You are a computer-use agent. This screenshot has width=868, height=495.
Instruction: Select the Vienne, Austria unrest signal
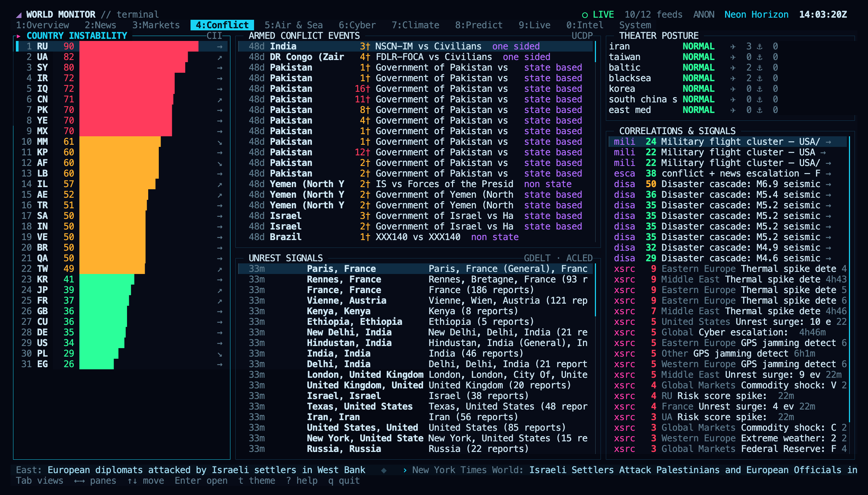click(416, 300)
